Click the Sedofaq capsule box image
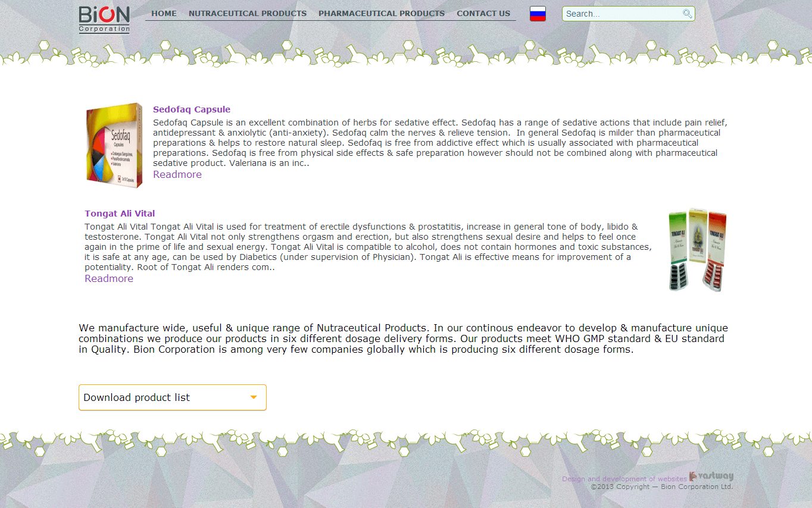The image size is (812, 508). point(114,146)
